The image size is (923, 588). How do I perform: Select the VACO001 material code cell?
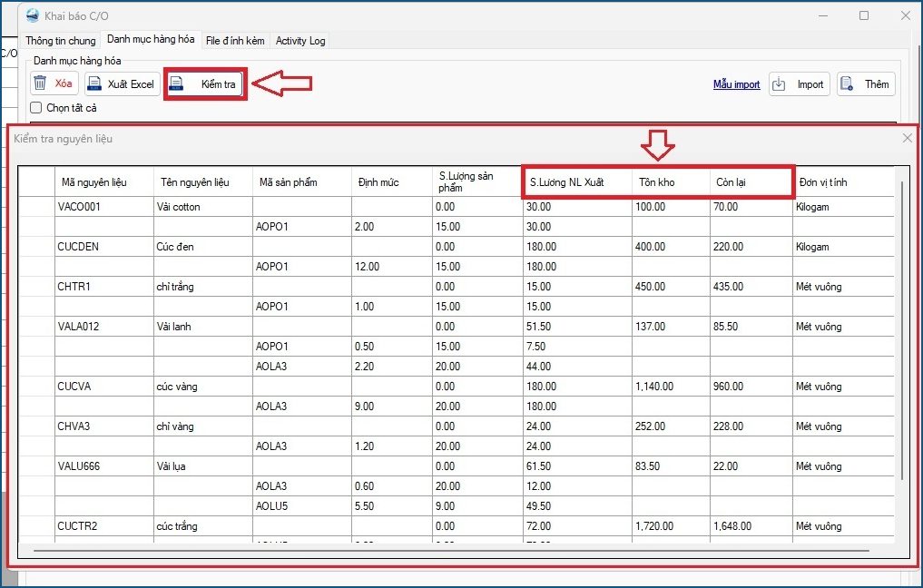(103, 207)
